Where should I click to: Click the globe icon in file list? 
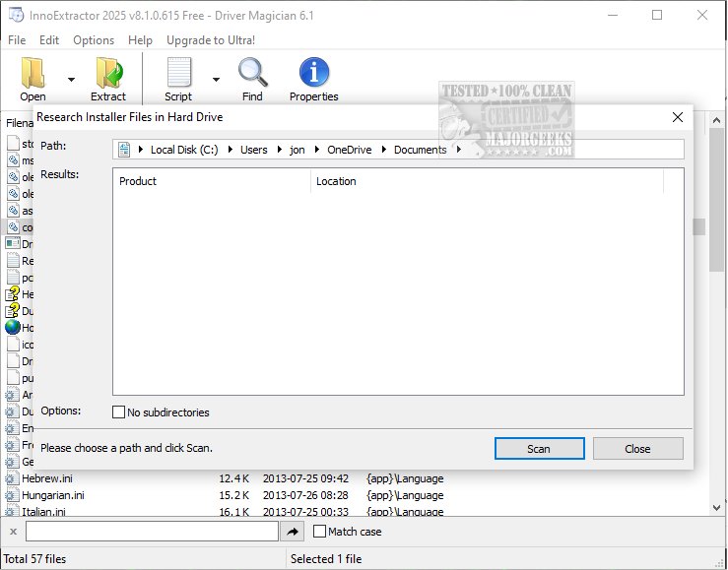13,328
